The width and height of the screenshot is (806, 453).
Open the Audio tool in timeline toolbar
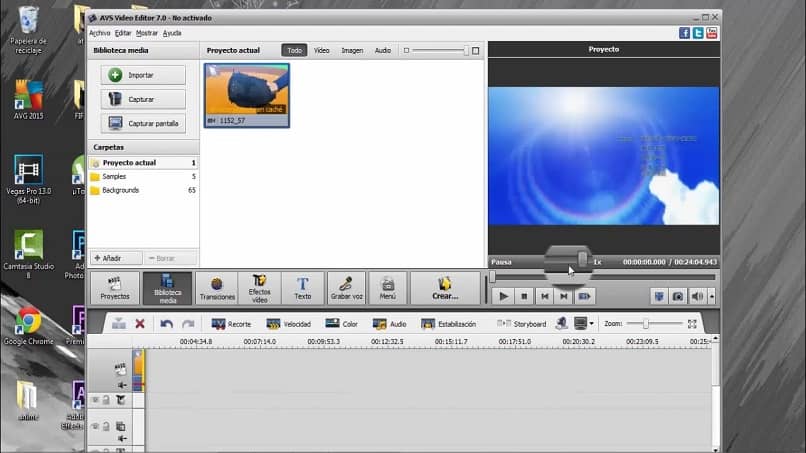click(390, 324)
